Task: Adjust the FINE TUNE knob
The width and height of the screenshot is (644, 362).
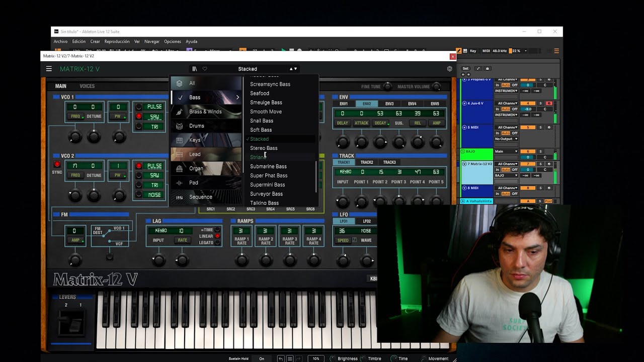Action: pyautogui.click(x=387, y=86)
